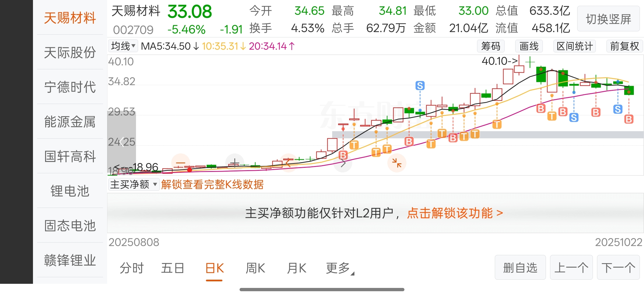Click the gray scroll-right chart arrow
The width and height of the screenshot is (644, 297).
point(343,163)
